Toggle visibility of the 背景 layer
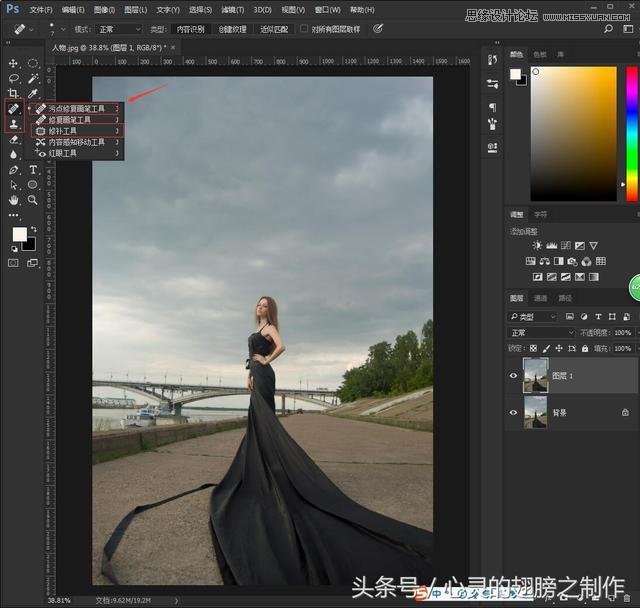The height and width of the screenshot is (608, 640). pos(514,412)
